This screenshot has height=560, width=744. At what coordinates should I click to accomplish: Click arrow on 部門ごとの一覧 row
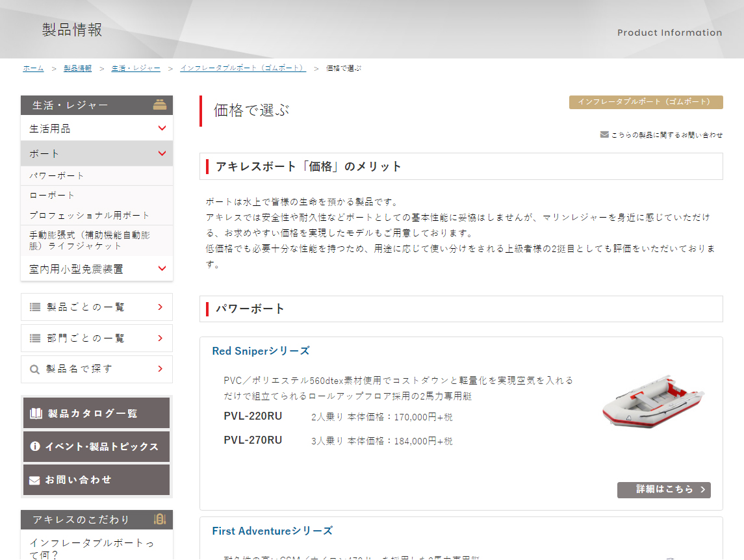tap(160, 338)
